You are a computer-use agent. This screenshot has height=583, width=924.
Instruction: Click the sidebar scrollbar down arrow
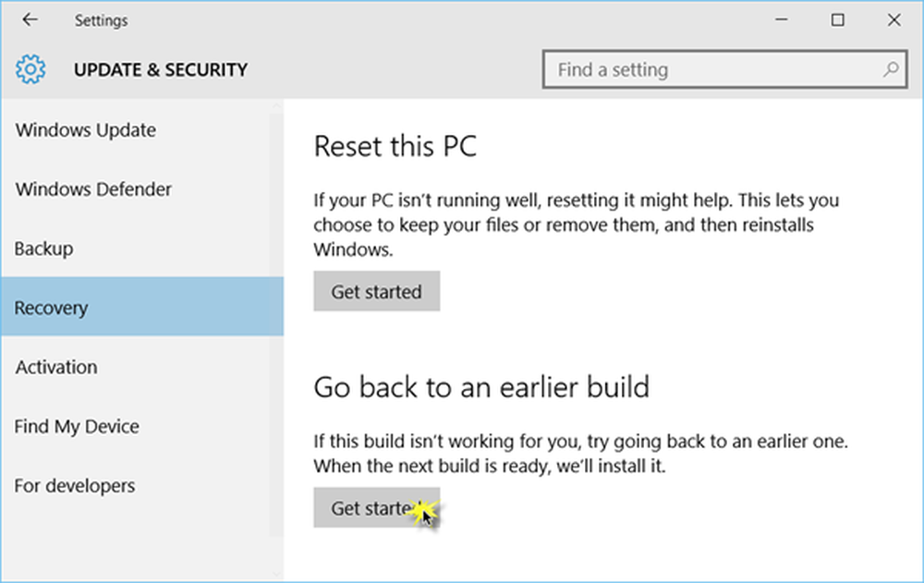point(276,574)
